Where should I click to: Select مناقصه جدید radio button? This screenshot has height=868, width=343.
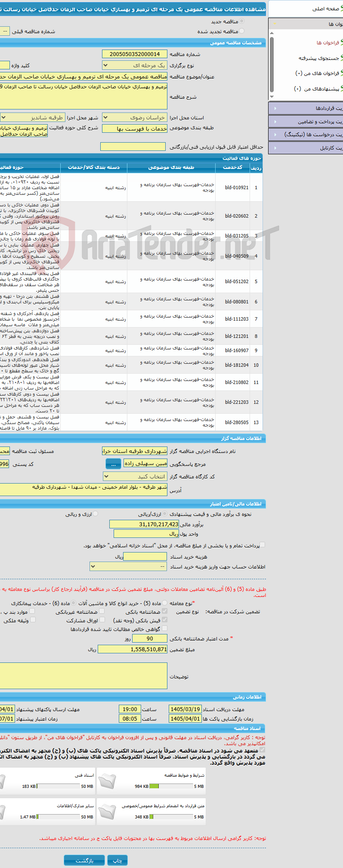(x=241, y=21)
